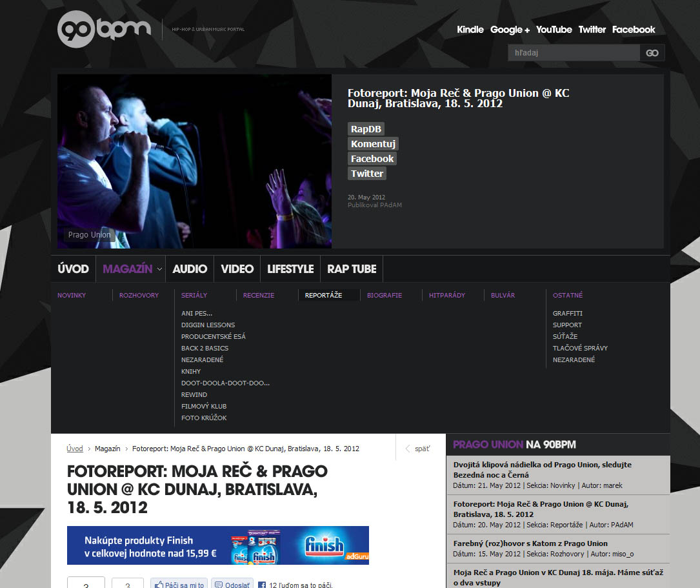
Task: Click the thumbs-up Páči sa mi to button
Action: [179, 584]
